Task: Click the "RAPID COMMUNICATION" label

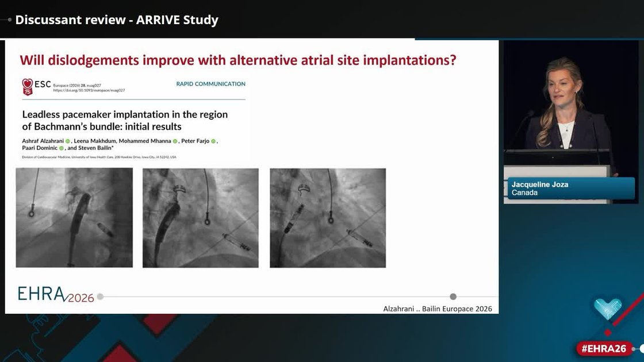Action: [210, 84]
